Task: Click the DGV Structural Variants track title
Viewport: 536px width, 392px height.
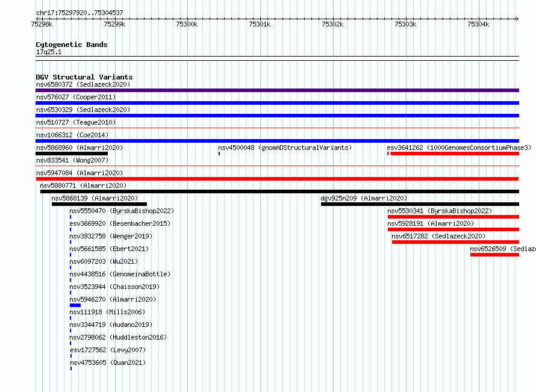Action: (84, 77)
